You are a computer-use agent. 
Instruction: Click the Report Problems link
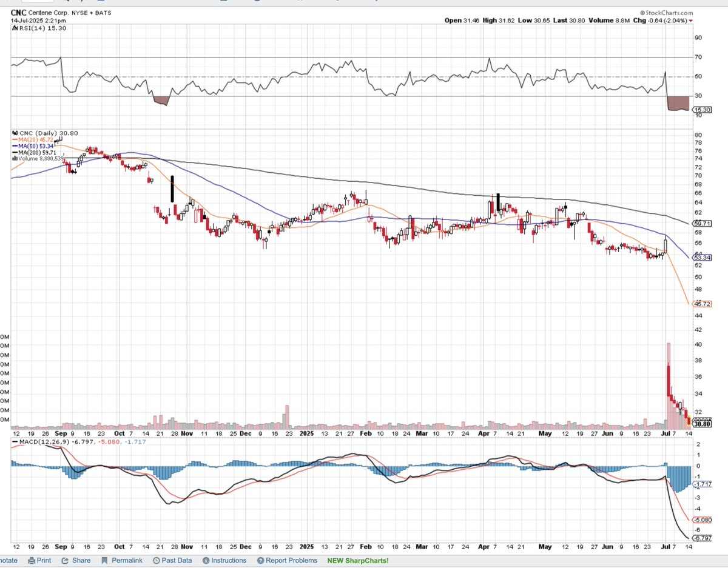(286, 560)
